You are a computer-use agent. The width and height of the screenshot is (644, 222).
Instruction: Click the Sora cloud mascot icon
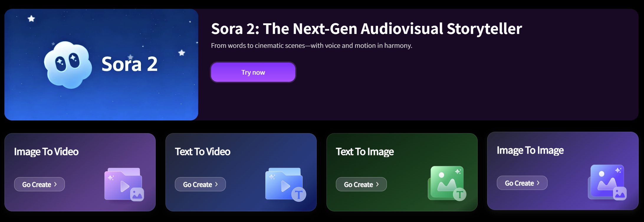pos(68,65)
